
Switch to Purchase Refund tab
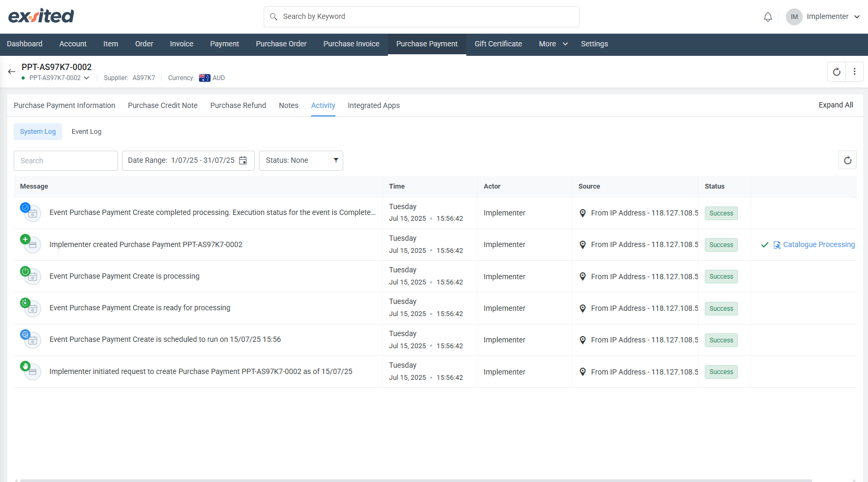238,105
